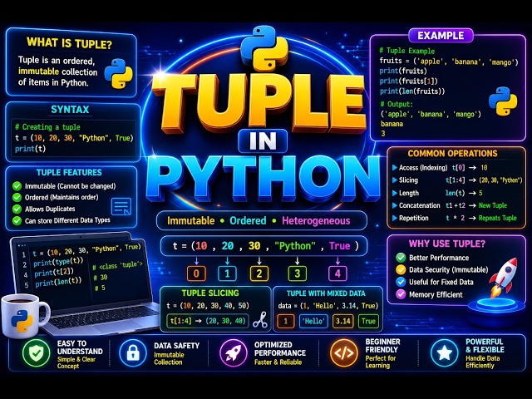Viewport: 532px width, 399px height.
Task: Click the SYNTAX heading
Action: pos(70,110)
